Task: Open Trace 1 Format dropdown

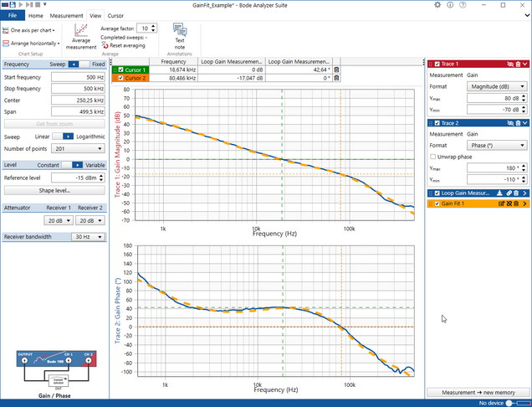Action: click(x=497, y=86)
